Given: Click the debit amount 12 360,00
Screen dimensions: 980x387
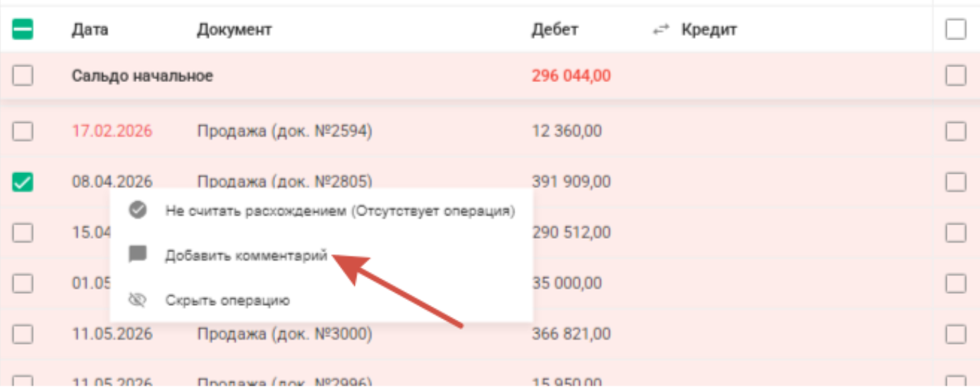Looking at the screenshot, I should point(567,131).
